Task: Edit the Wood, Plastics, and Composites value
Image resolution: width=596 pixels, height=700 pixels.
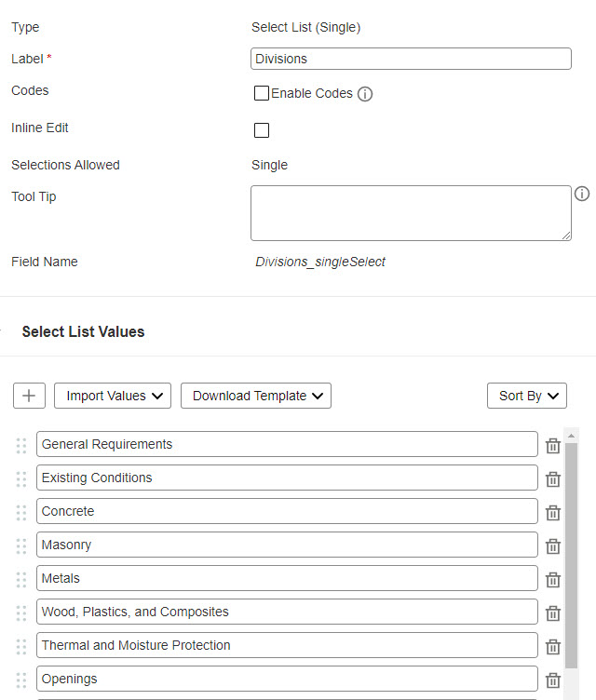Action: pyautogui.click(x=287, y=612)
